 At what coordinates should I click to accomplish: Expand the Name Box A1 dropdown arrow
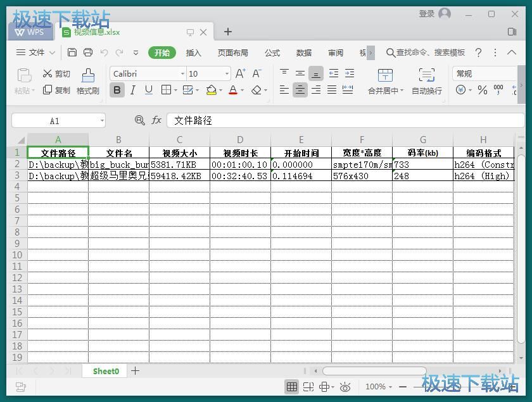(x=102, y=121)
